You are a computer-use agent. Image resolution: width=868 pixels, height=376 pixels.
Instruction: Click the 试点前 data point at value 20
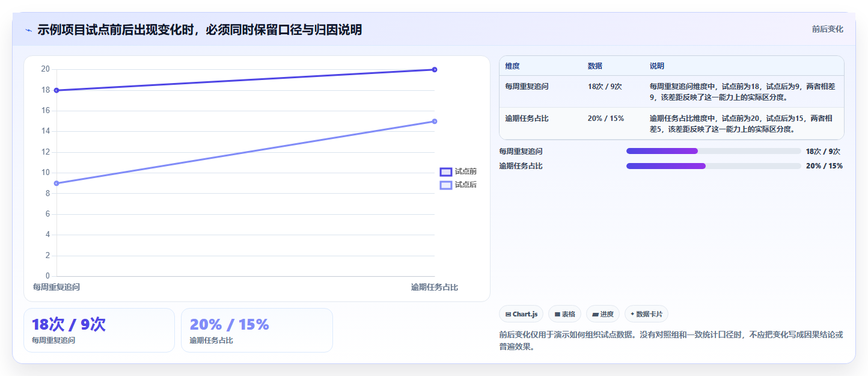click(x=435, y=70)
